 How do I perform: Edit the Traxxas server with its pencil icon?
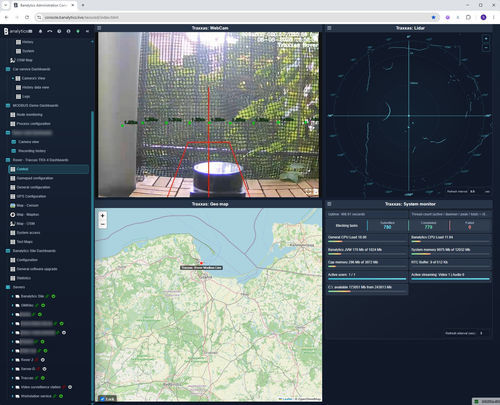(37, 378)
